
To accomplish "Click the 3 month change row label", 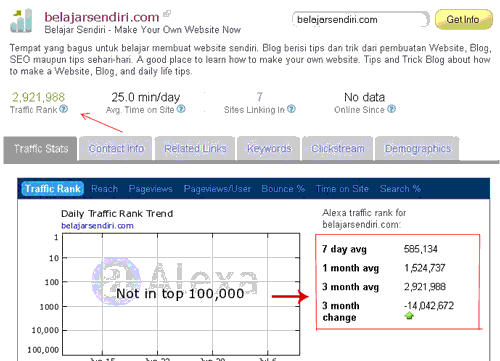I will tap(341, 312).
